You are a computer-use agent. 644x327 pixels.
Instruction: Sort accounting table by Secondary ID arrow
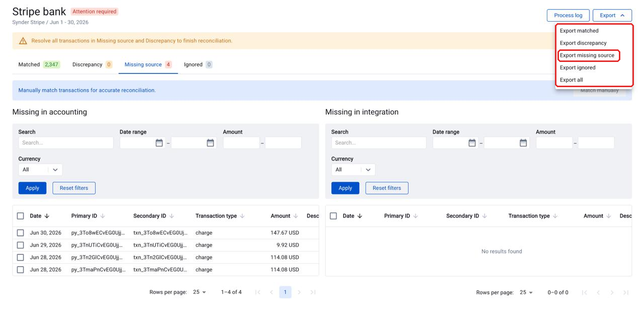coord(172,216)
